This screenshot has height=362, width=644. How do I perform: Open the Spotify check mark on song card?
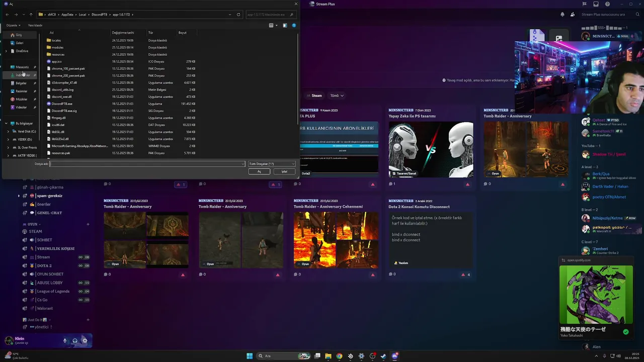click(x=626, y=332)
